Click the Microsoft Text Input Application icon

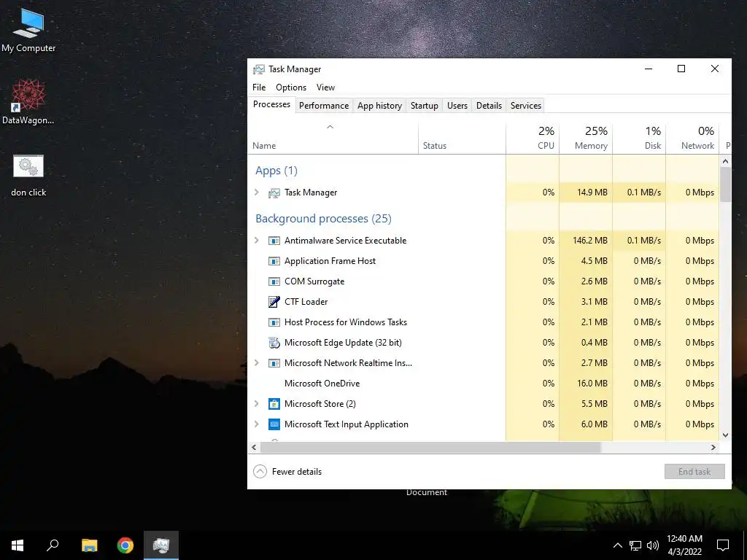coord(274,424)
